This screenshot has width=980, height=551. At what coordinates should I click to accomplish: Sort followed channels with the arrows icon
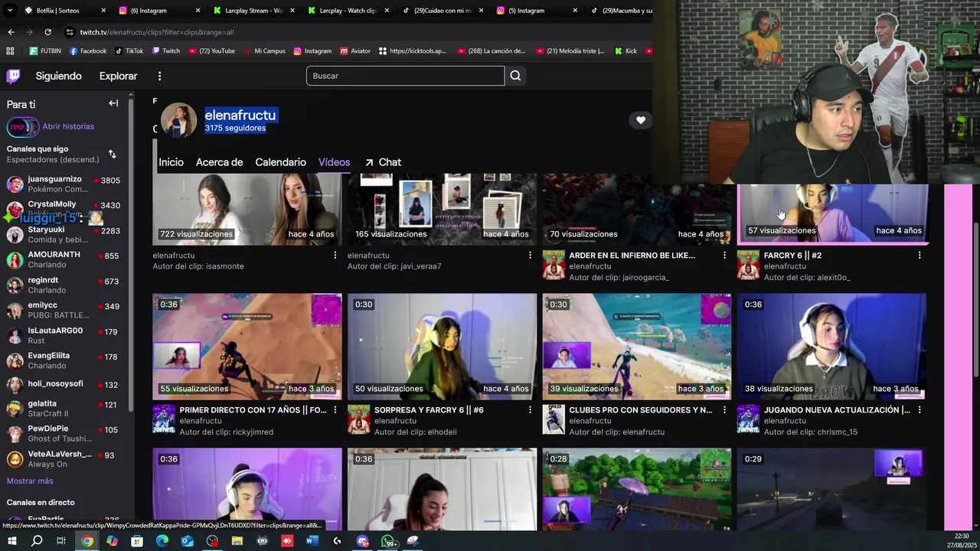click(x=112, y=154)
